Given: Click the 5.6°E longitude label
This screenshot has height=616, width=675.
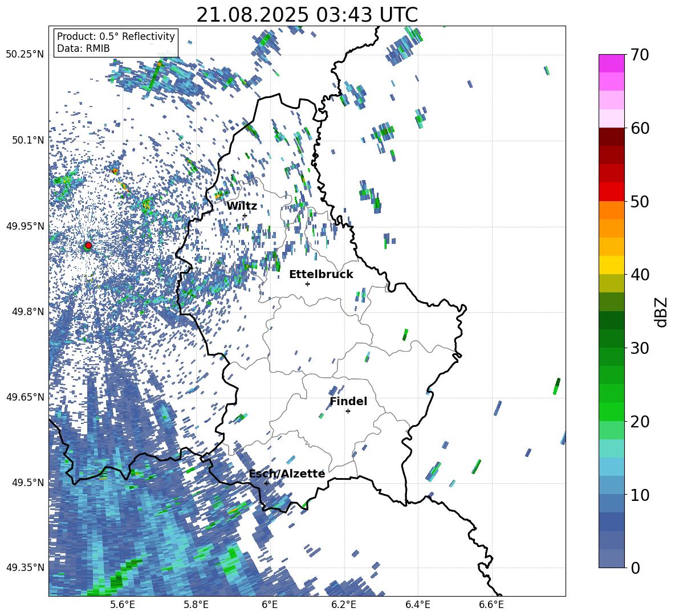Looking at the screenshot, I should click(122, 605).
